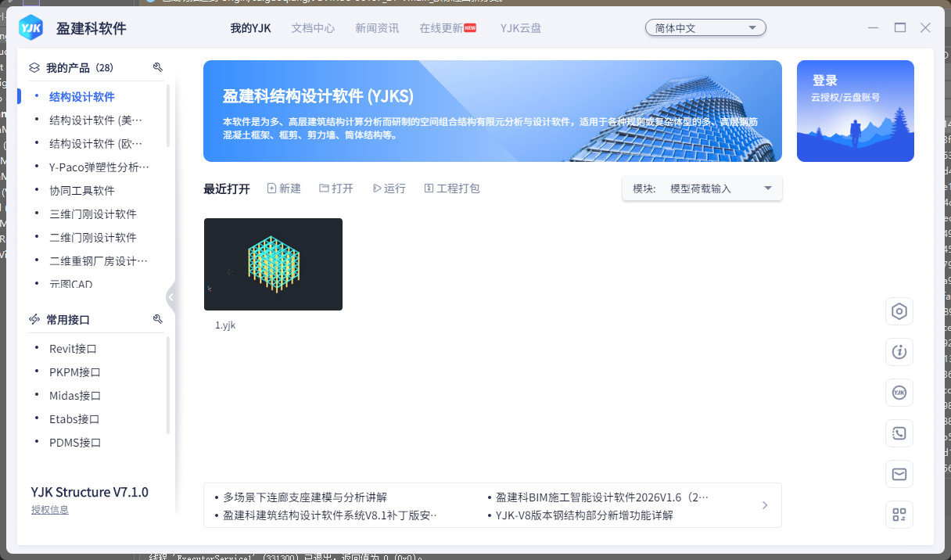Select 二维门刚设计软件 item
This screenshot has width=951, height=560.
[93, 238]
